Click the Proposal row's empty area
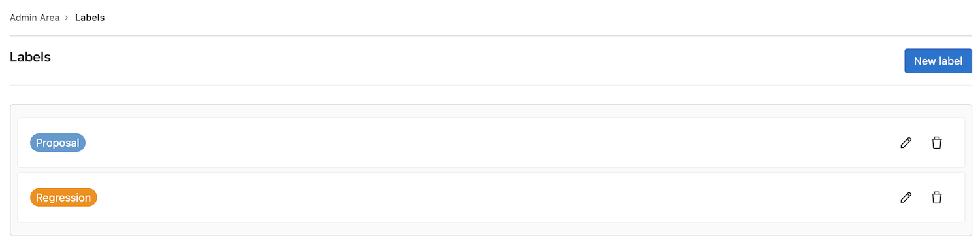The height and width of the screenshot is (246, 980). pos(490,143)
